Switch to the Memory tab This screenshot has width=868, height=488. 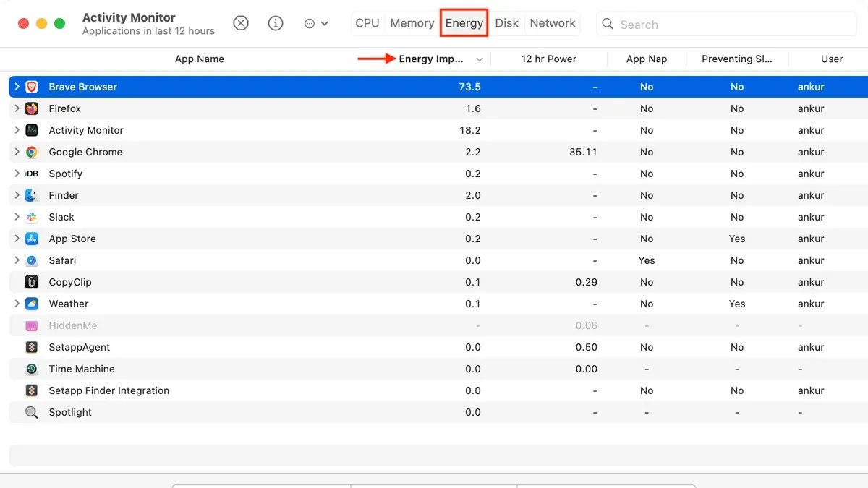tap(412, 23)
